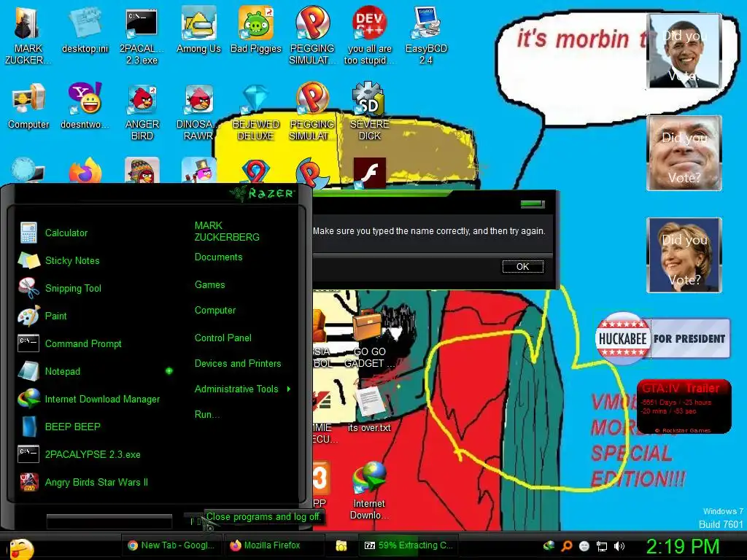The width and height of the screenshot is (747, 560).
Task: Expand the Administrative Tools submenu
Action: coord(242,389)
